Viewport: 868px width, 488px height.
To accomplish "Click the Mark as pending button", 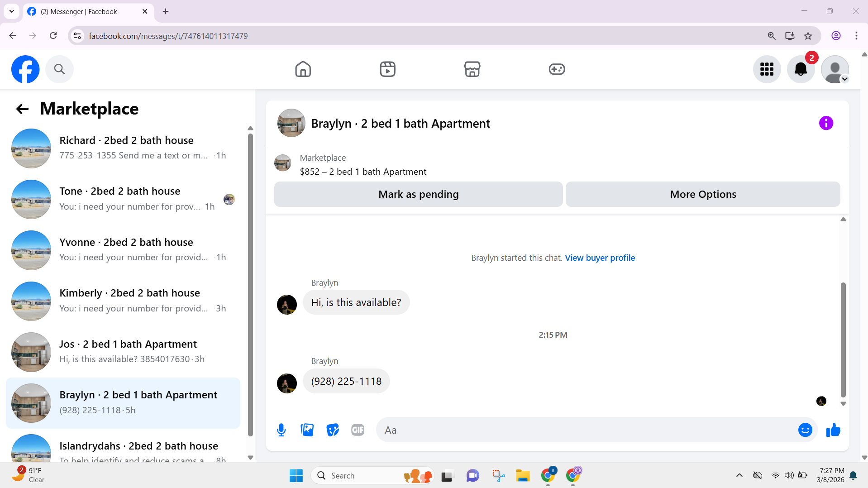I will click(x=418, y=194).
